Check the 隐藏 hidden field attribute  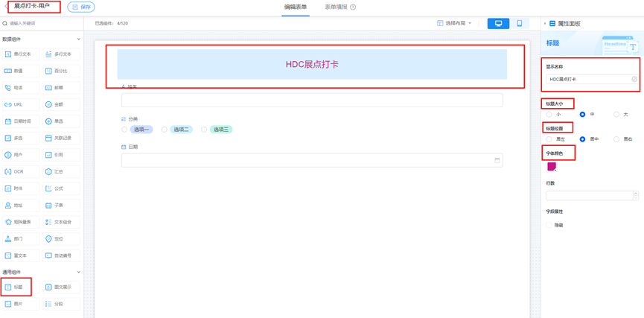coord(549,225)
